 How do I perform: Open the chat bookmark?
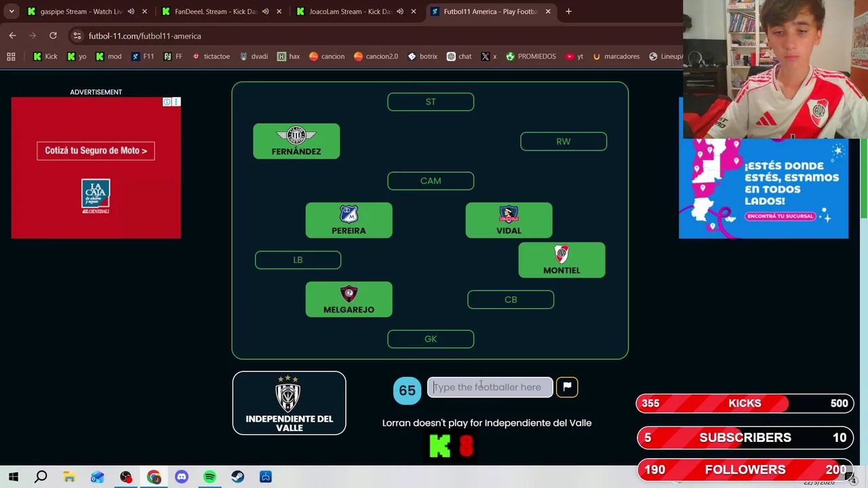(x=459, y=56)
